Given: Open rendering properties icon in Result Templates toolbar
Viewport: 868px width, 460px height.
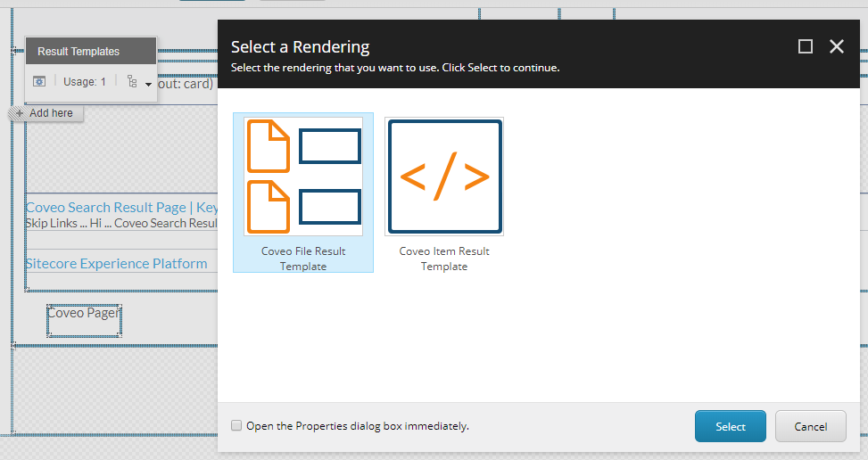Looking at the screenshot, I should [39, 81].
